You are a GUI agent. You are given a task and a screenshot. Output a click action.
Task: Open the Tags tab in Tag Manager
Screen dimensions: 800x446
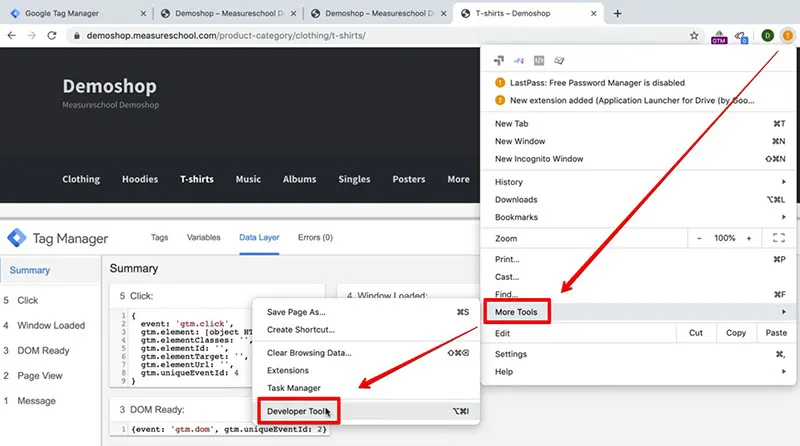click(x=159, y=237)
